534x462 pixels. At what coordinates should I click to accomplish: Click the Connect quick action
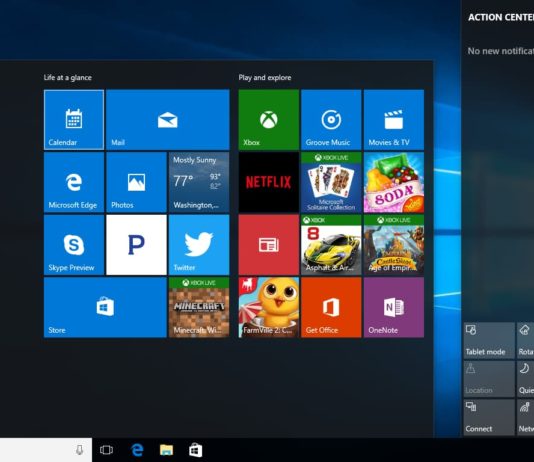click(x=489, y=417)
